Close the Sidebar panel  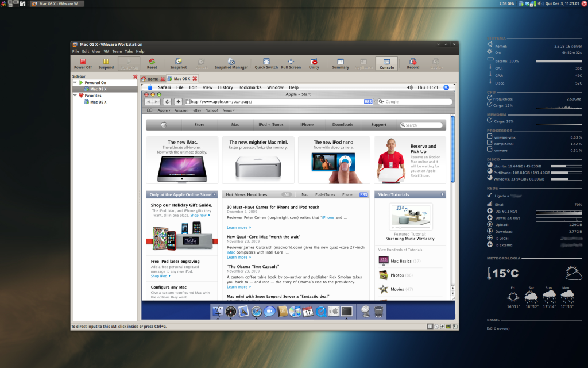click(x=135, y=76)
